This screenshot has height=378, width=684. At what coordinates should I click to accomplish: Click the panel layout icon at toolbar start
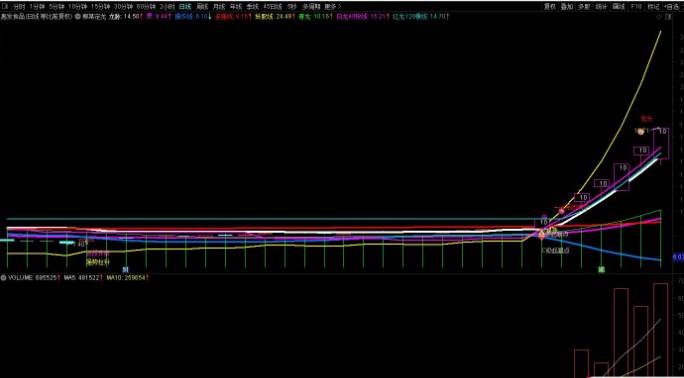(5, 7)
